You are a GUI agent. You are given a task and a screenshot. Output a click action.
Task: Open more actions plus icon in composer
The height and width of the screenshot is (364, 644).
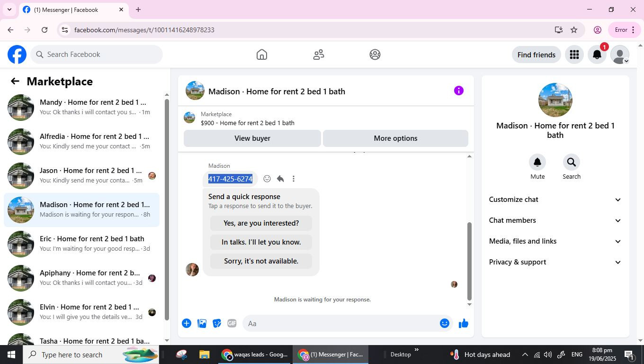pos(187,323)
